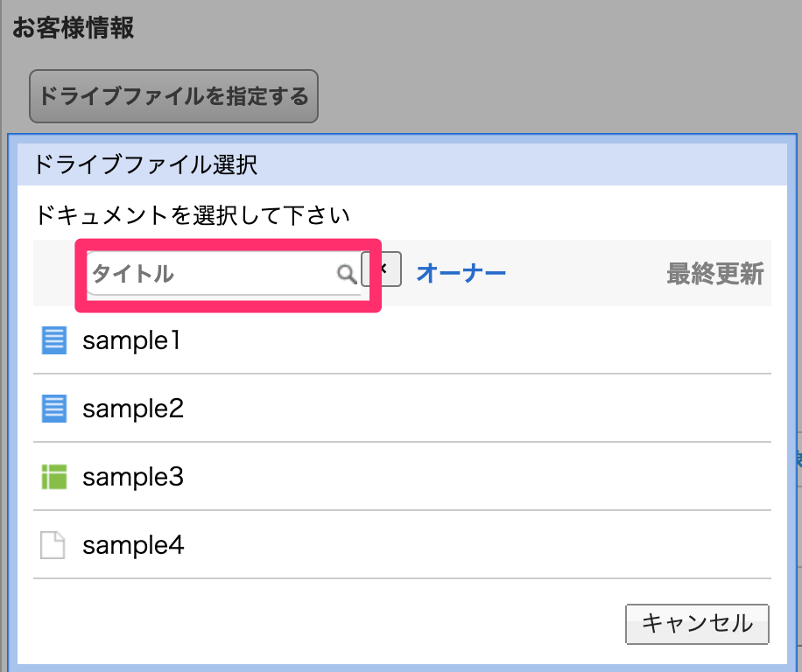Select the sample4 file name
Viewport: 802px width, 672px height.
pyautogui.click(x=133, y=545)
